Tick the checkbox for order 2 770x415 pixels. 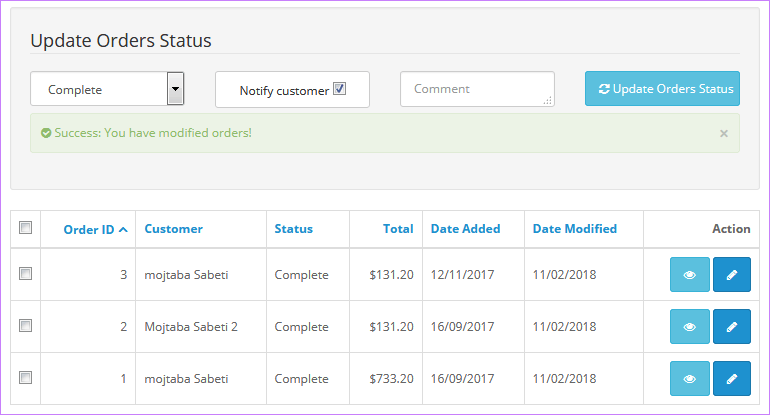click(x=26, y=325)
